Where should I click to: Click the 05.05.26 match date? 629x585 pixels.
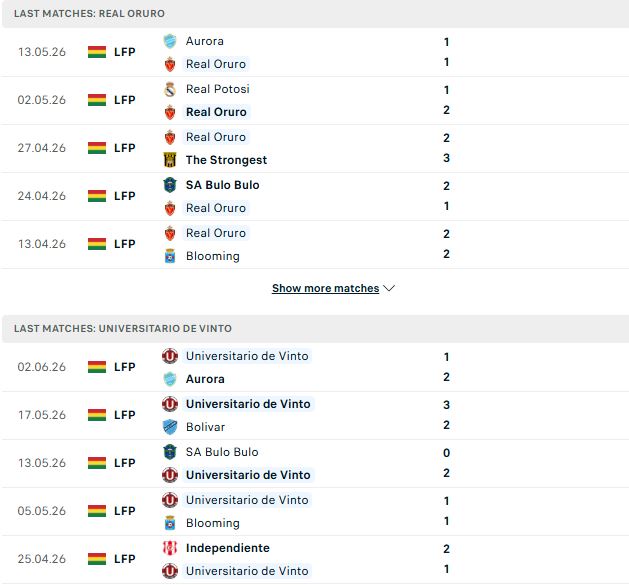point(41,511)
